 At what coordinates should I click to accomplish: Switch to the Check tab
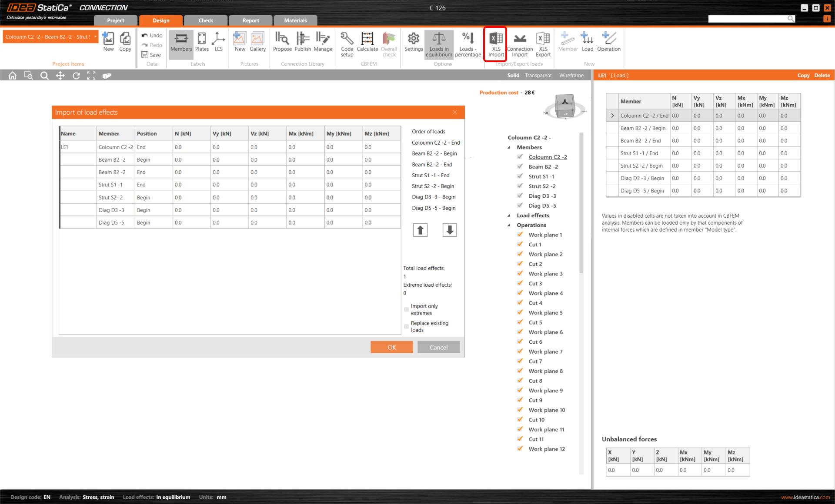(206, 20)
